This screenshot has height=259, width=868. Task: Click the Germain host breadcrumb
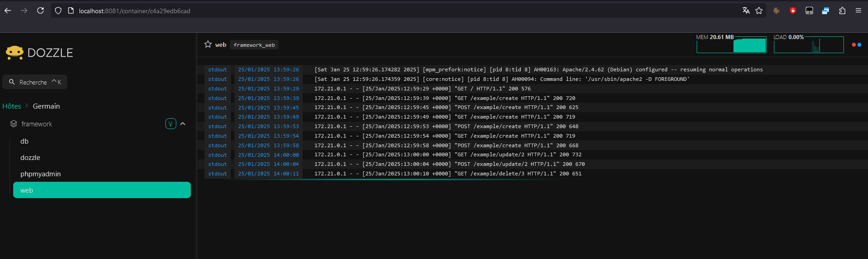tap(46, 106)
